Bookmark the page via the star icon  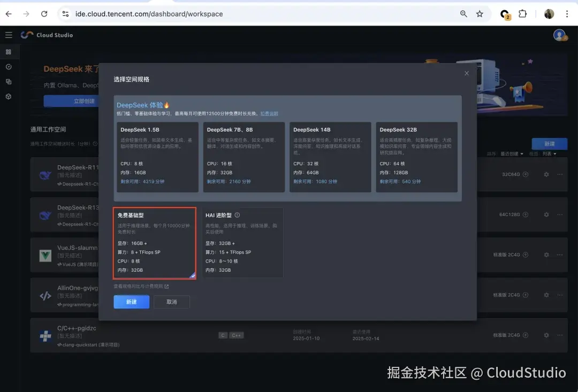[480, 14]
